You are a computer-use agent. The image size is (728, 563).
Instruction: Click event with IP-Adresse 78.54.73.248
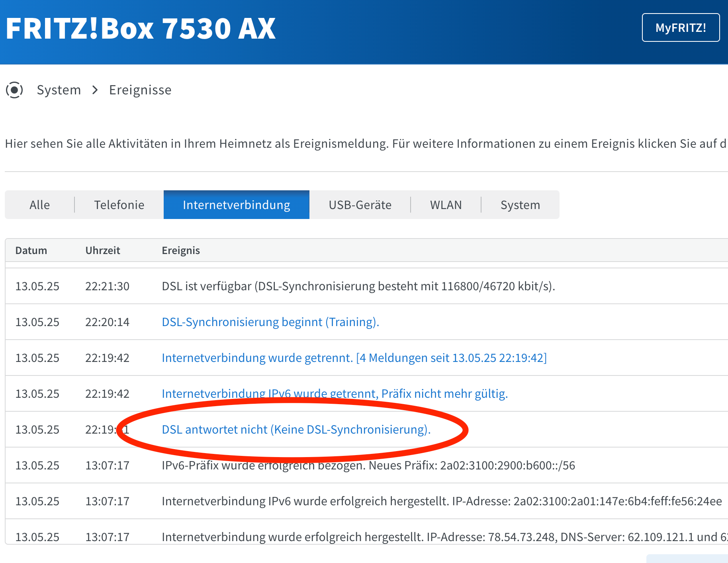[x=444, y=537]
